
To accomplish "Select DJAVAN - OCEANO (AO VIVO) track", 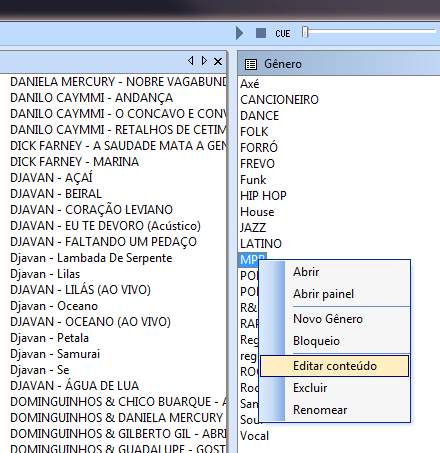I will pos(90,322).
